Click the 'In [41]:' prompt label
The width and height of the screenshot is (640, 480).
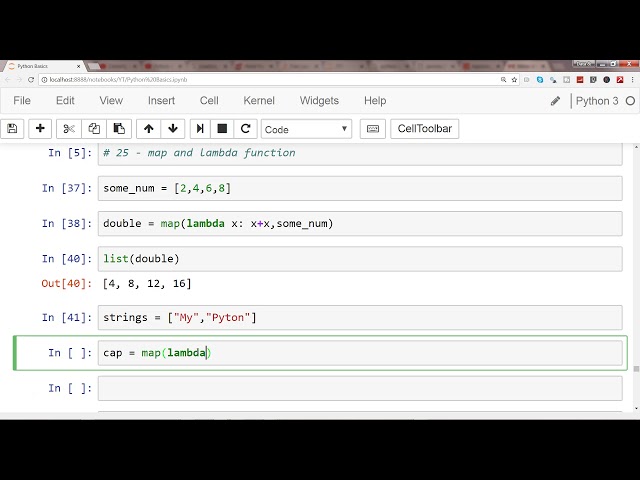coord(67,318)
